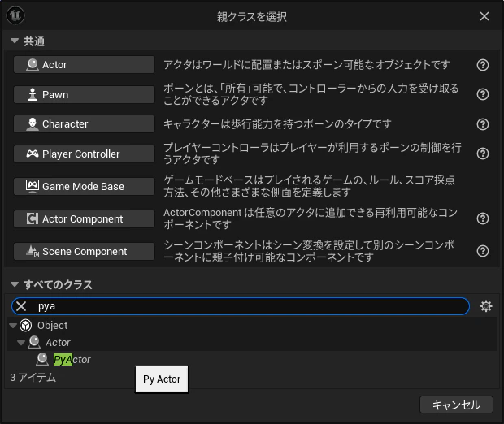Open help for Character class
This screenshot has width=504, height=424.
coord(483,124)
